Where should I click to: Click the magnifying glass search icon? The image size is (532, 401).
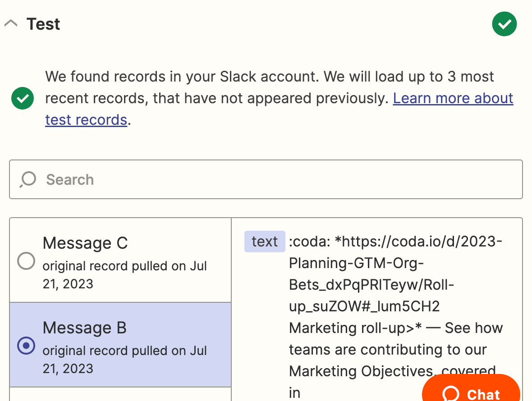pos(28,179)
